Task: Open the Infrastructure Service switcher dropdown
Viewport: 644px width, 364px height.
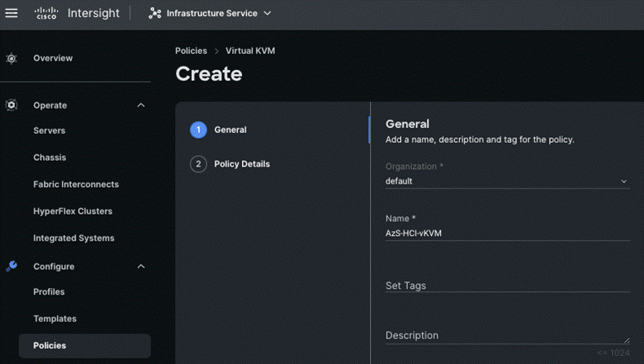Action: pos(267,13)
